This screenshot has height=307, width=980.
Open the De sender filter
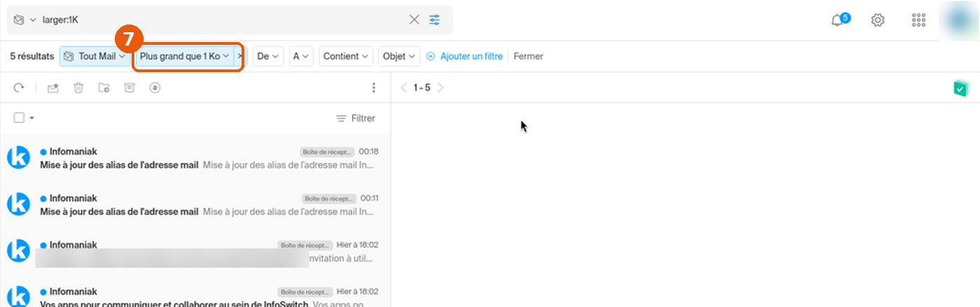click(267, 56)
